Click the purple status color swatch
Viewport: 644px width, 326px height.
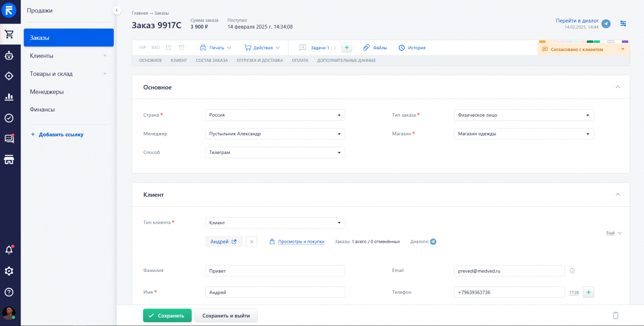[x=625, y=42]
